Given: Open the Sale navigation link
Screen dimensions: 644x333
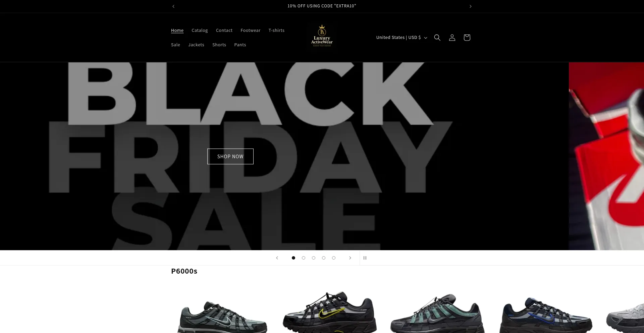Looking at the screenshot, I should pyautogui.click(x=175, y=45).
